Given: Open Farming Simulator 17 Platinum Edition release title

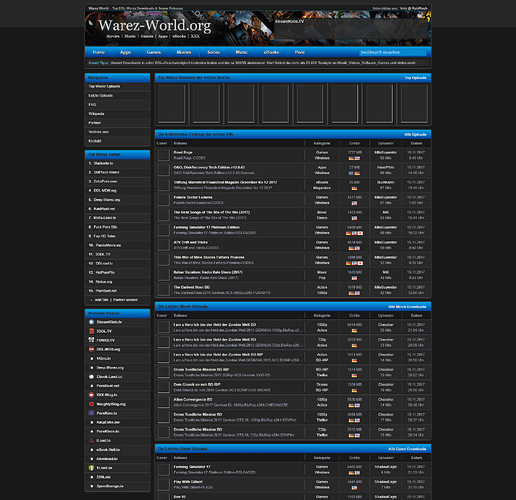Looking at the screenshot, I should coord(206,227).
